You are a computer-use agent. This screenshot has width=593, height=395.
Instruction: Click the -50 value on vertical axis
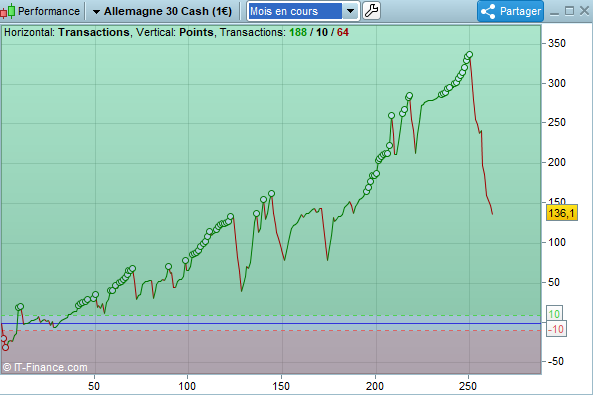(x=556, y=361)
